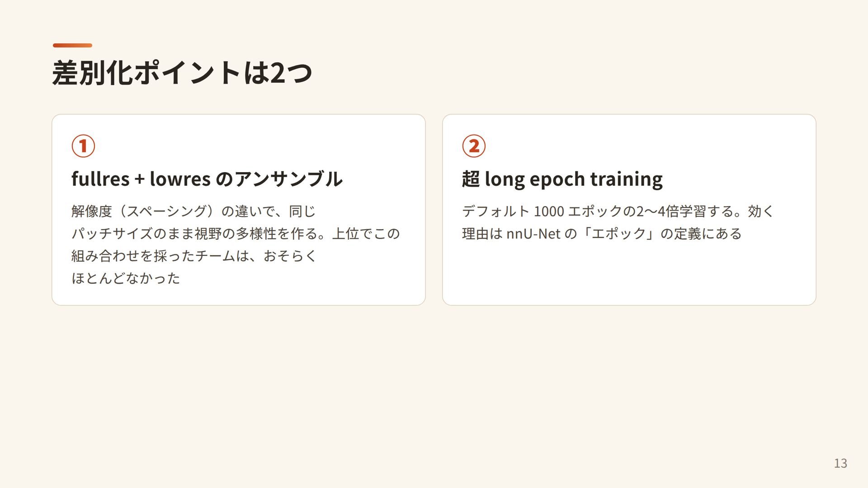The height and width of the screenshot is (488, 868).
Task: Click the orange accent bar above title
Action: 72,45
